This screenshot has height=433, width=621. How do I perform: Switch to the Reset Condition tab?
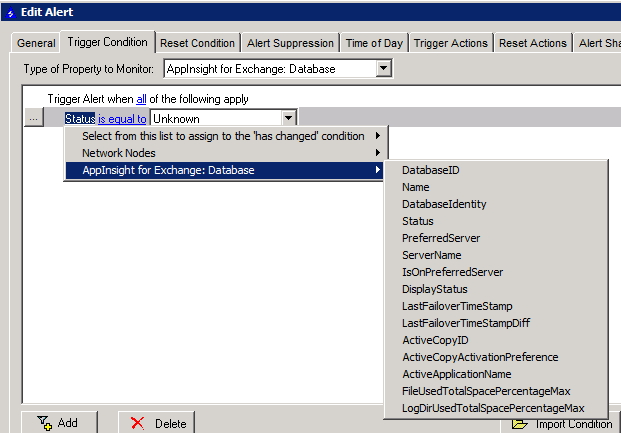(197, 43)
